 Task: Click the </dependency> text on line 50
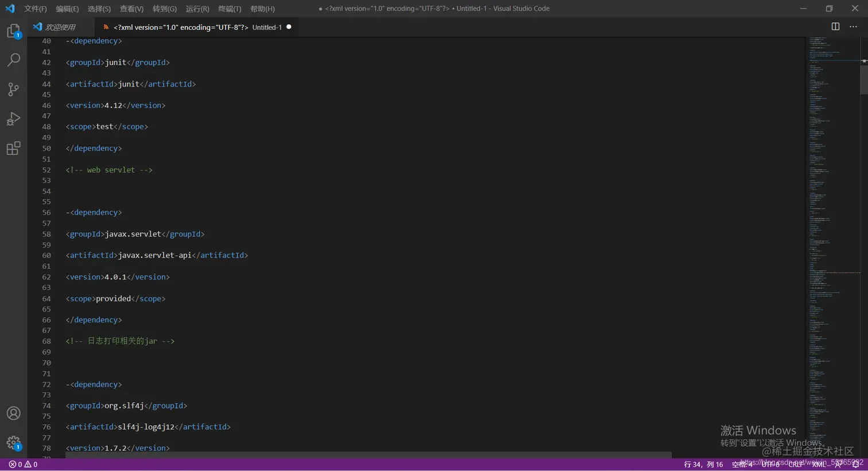coord(94,148)
